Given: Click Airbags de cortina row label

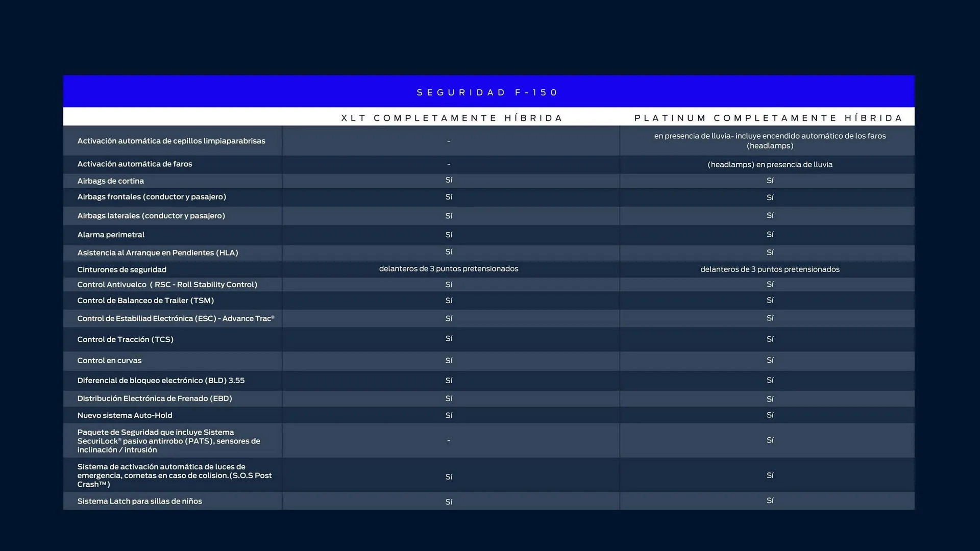Looking at the screenshot, I should 110,181.
